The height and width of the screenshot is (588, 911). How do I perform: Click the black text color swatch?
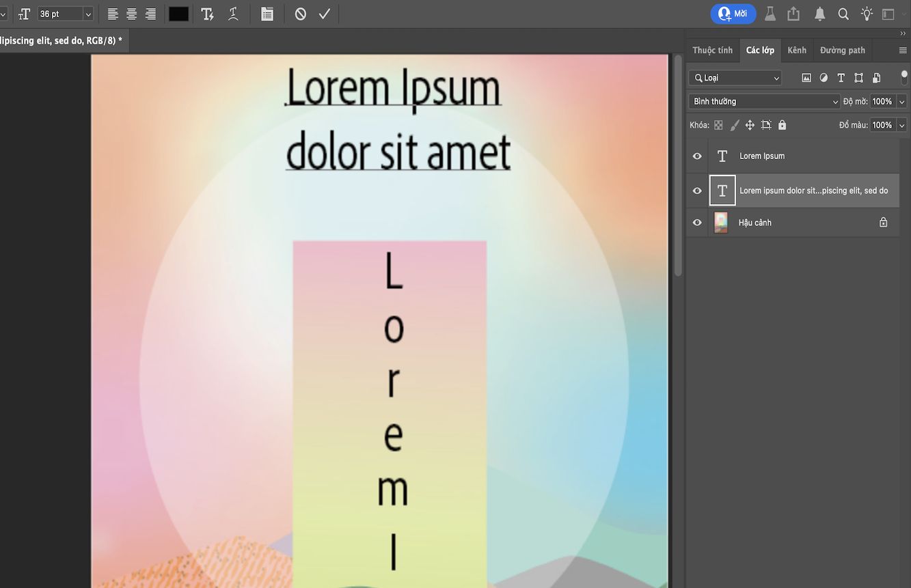pos(178,14)
